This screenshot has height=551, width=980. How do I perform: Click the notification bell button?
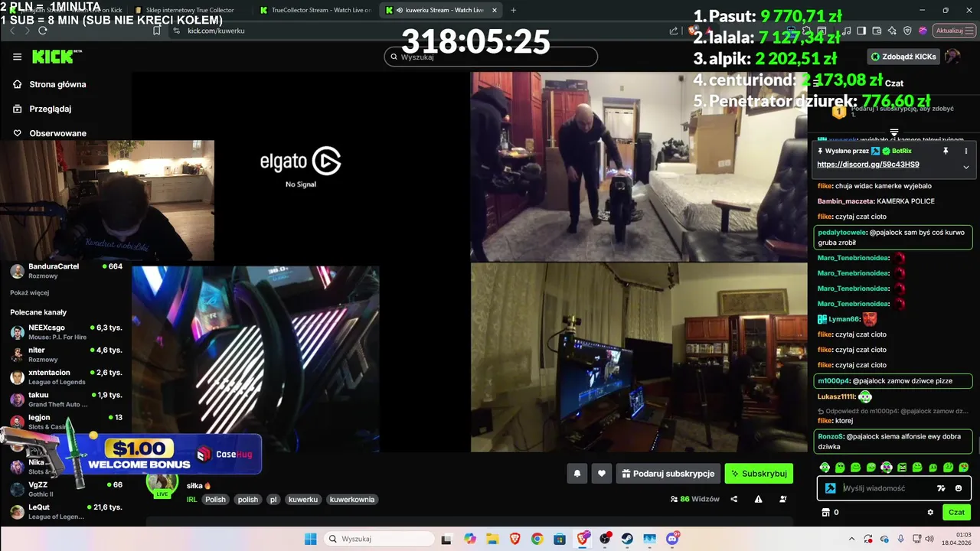coord(577,474)
